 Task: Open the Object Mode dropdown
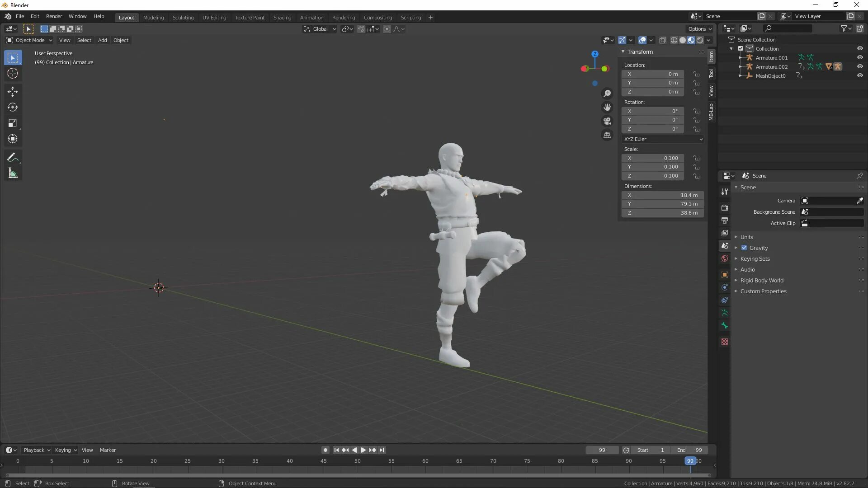29,40
